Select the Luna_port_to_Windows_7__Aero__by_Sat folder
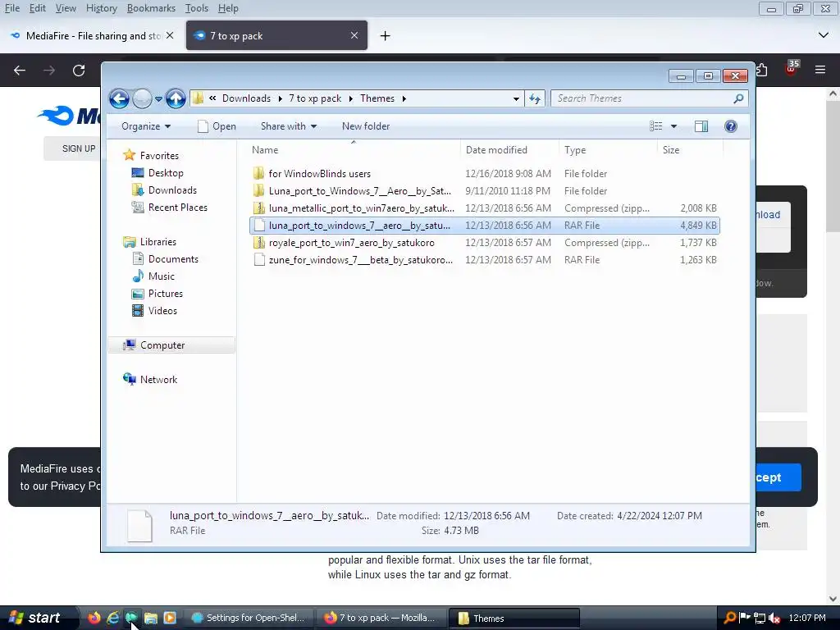The image size is (840, 630). [484, 190]
